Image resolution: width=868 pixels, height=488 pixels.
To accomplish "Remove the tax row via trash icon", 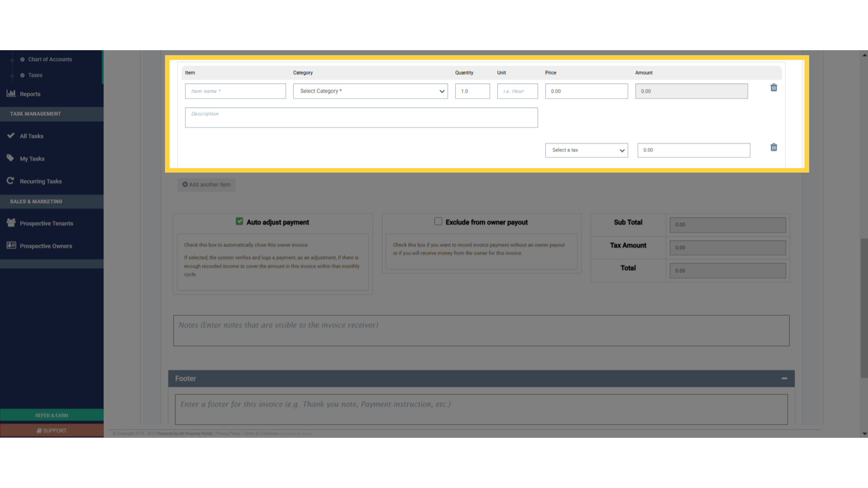I will tap(774, 147).
